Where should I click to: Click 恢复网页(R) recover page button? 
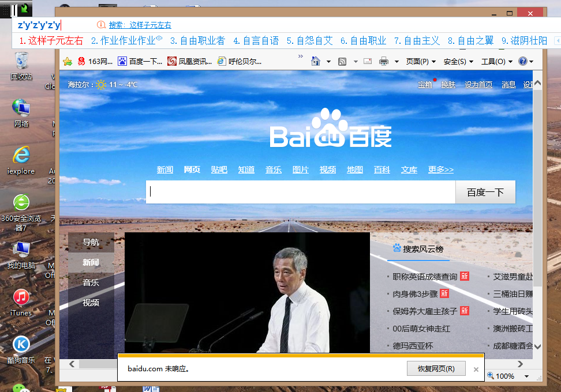(436, 368)
